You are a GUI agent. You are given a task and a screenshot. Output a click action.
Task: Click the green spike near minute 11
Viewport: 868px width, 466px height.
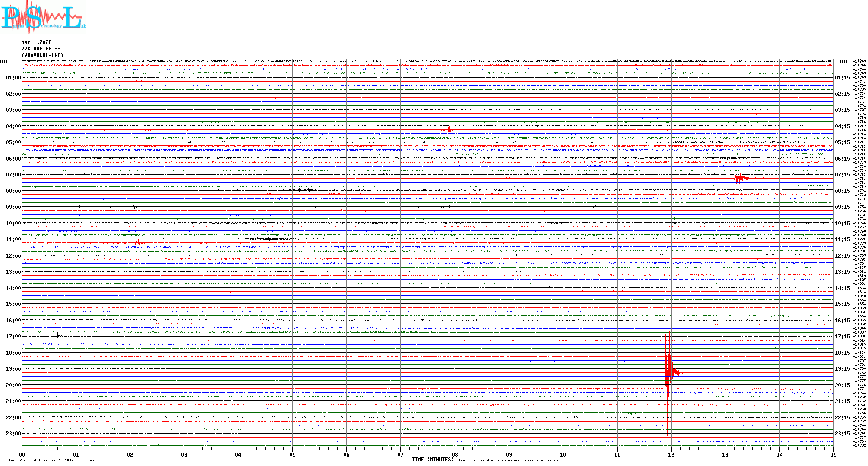[630, 414]
